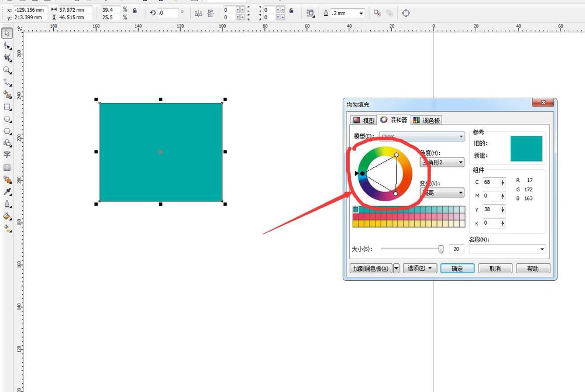
Task: Select the Shape edit tool
Action: coord(7,46)
